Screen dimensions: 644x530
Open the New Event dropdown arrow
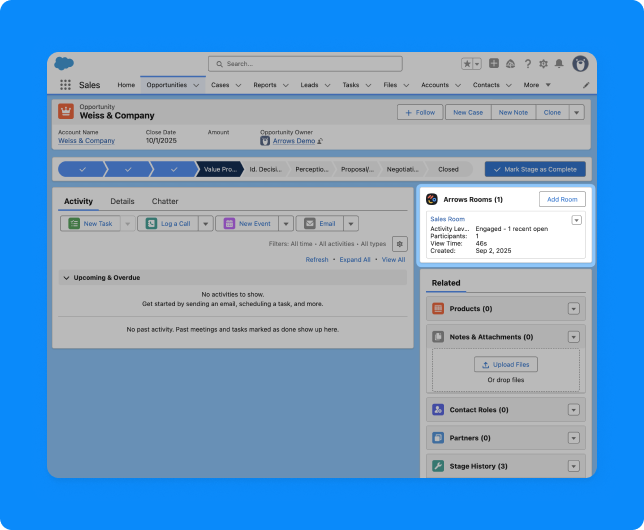[286, 224]
